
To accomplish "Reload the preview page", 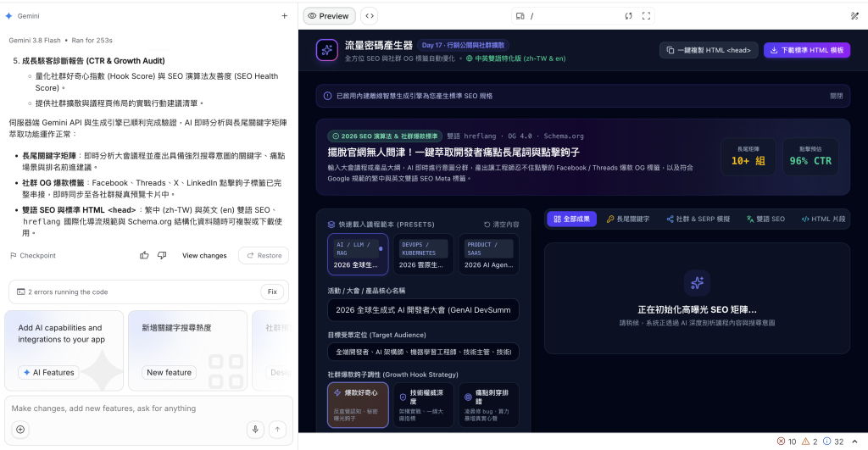I will tap(628, 16).
